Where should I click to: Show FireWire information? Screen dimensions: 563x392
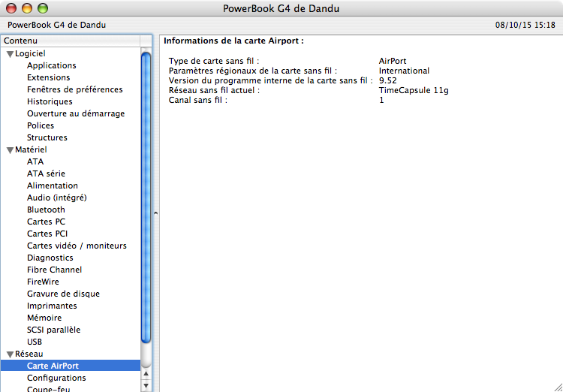pos(43,282)
